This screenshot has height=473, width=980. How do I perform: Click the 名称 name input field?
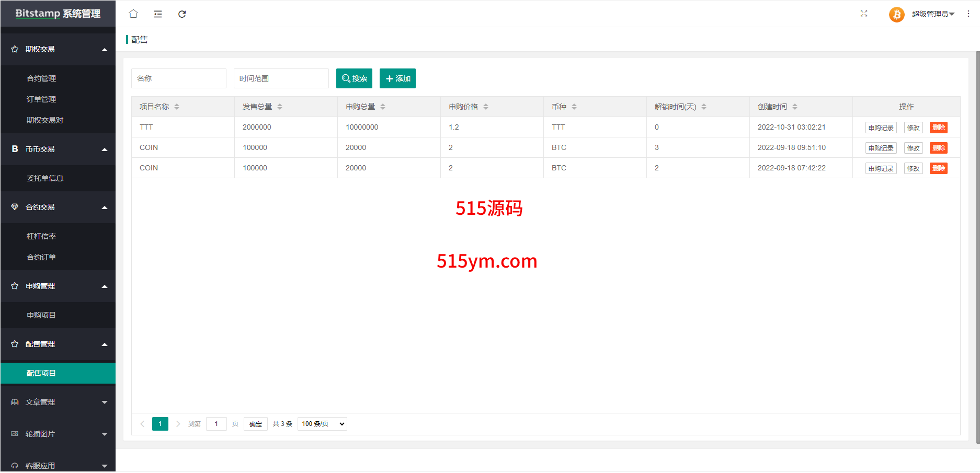178,78
